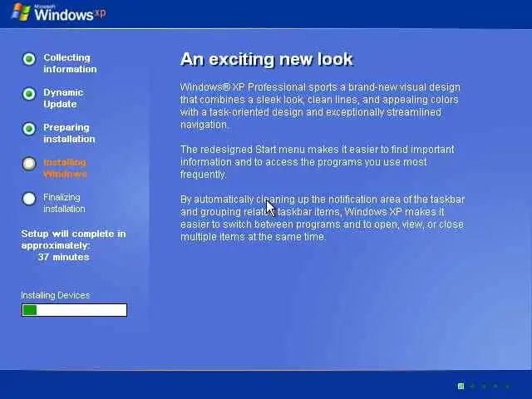Click the Installing Windows step indicator circle
Viewport: 532px width, 399px height.
tap(29, 164)
